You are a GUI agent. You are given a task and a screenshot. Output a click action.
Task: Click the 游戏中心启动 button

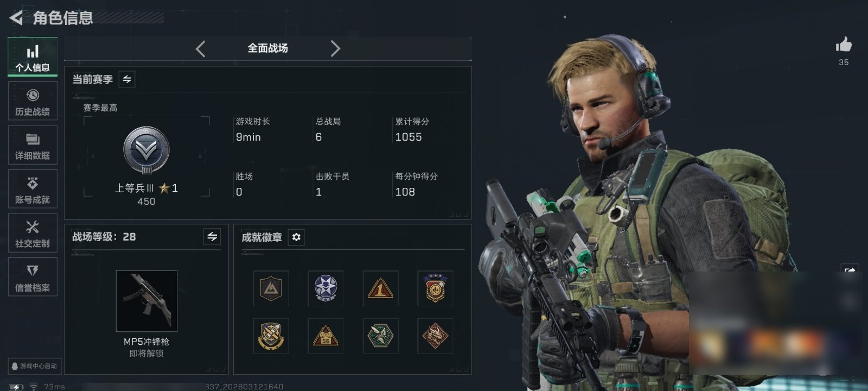(34, 366)
